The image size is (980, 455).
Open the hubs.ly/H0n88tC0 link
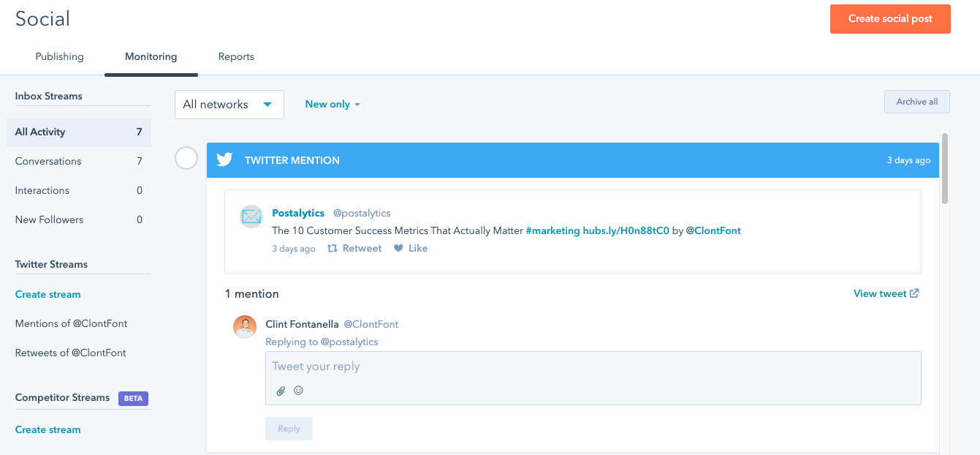tap(626, 230)
